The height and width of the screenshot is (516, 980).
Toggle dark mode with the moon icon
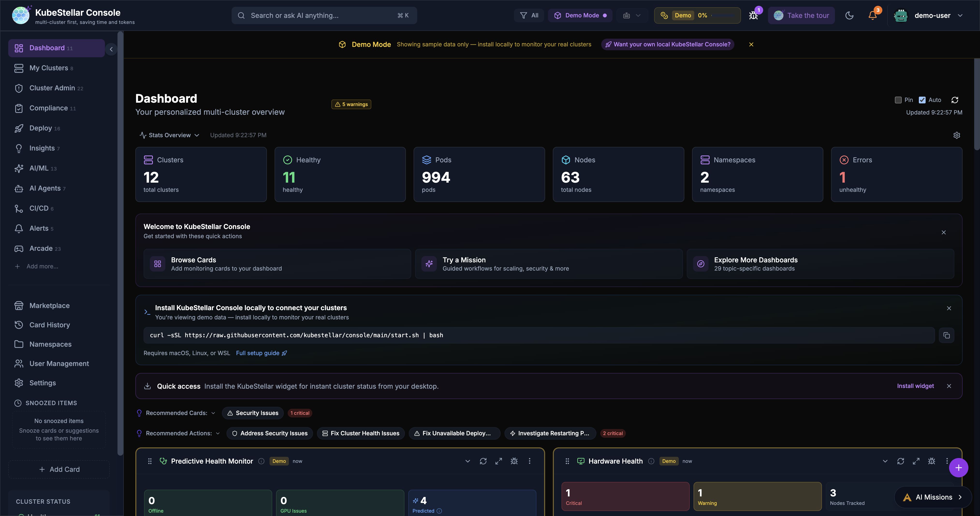pyautogui.click(x=849, y=15)
